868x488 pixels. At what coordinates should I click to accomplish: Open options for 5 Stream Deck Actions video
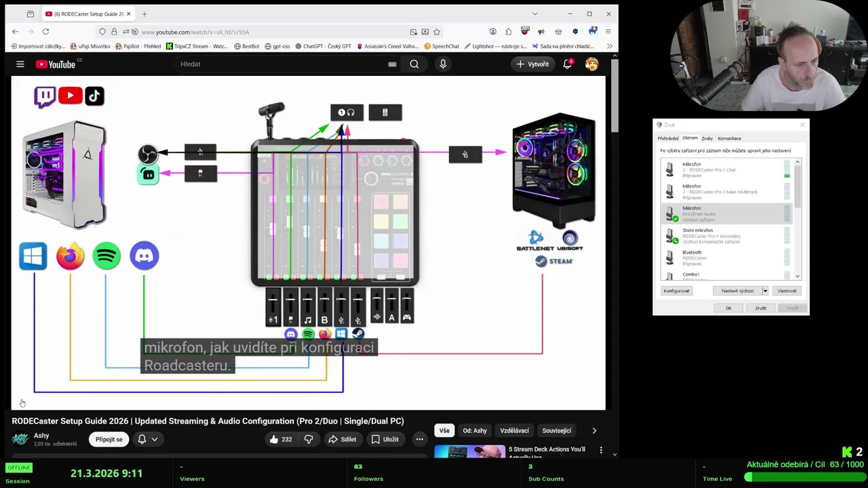coord(601,449)
